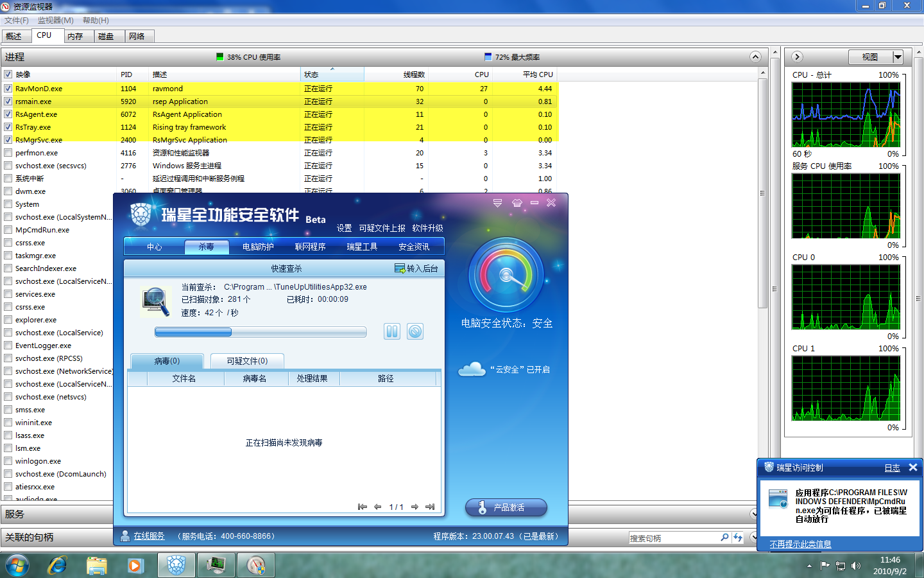Click the access control popup application icon
This screenshot has height=578, width=924.
[x=778, y=498]
